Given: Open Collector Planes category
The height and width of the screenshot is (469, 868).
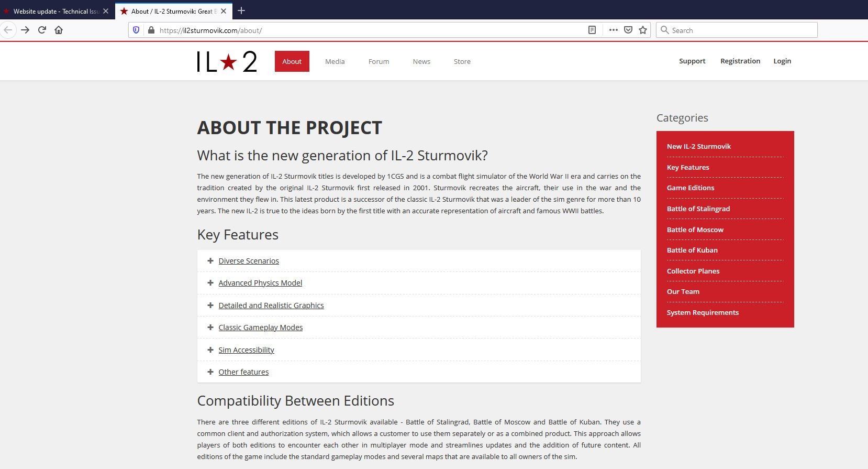Looking at the screenshot, I should (693, 271).
